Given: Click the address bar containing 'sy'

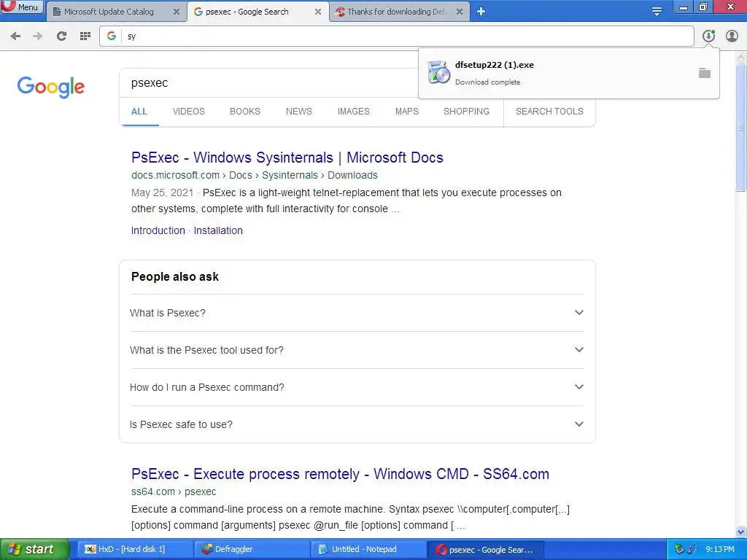Looking at the screenshot, I should click(x=396, y=36).
